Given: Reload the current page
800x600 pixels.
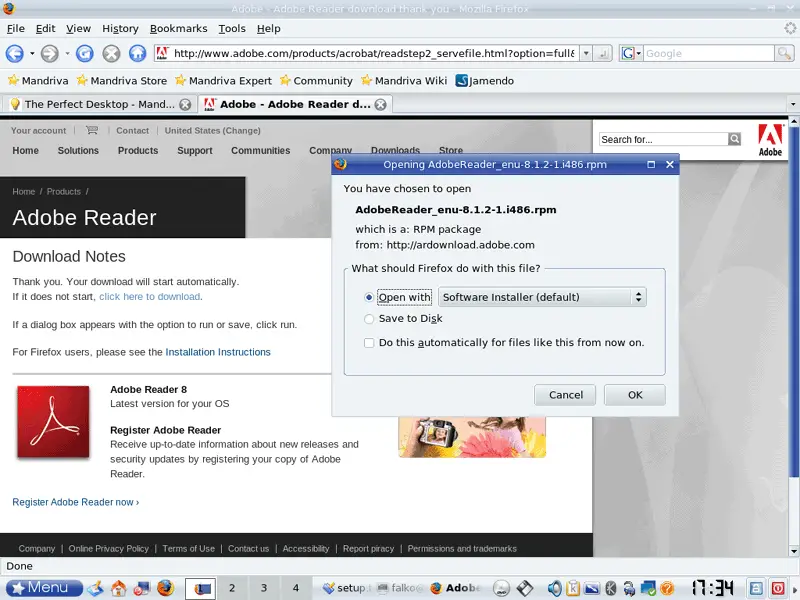Looking at the screenshot, I should point(85,53).
